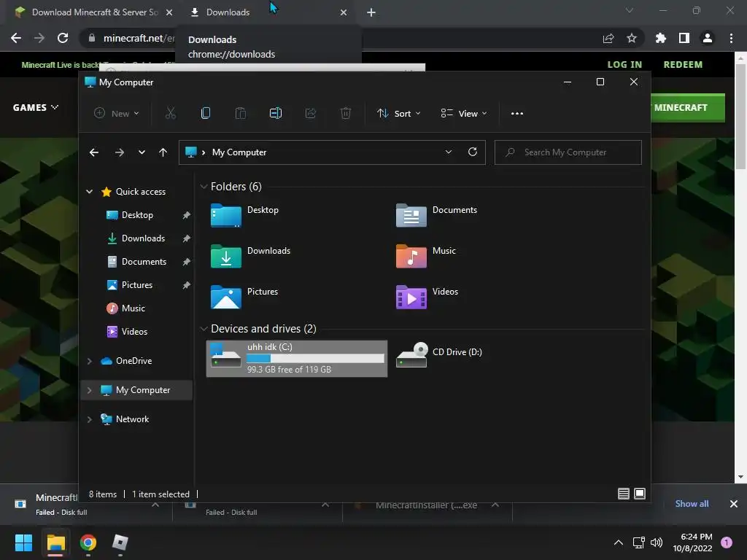Expand My Computer tree node
The width and height of the screenshot is (747, 560).
pyautogui.click(x=90, y=390)
